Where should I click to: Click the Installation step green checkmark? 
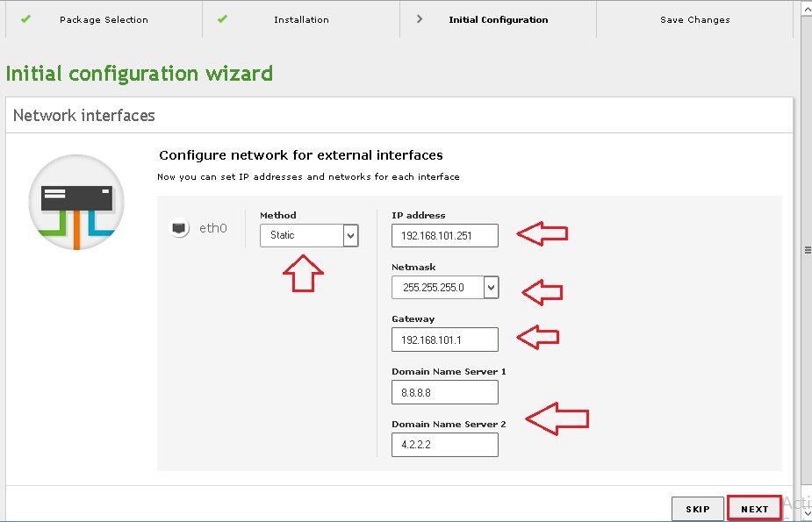pyautogui.click(x=223, y=19)
